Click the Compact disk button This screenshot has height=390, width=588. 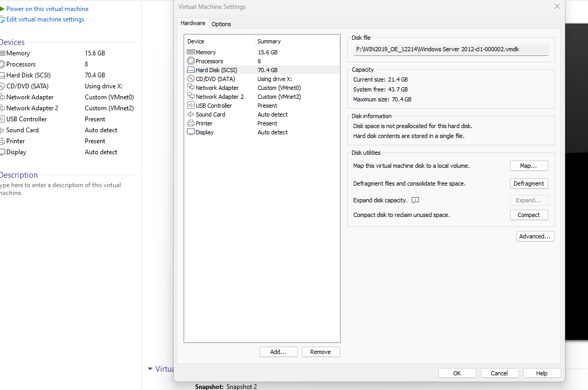(x=528, y=215)
